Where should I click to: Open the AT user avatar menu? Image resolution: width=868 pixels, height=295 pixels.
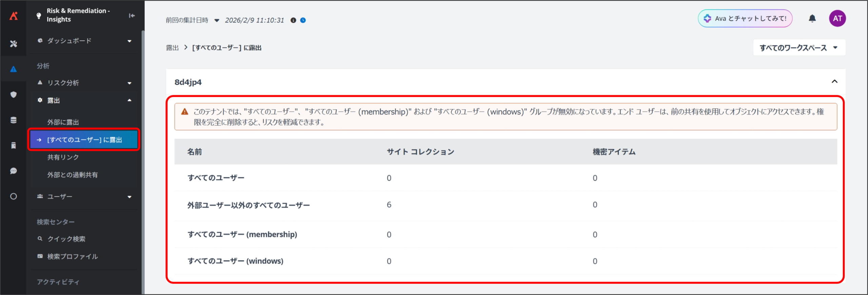pos(837,19)
